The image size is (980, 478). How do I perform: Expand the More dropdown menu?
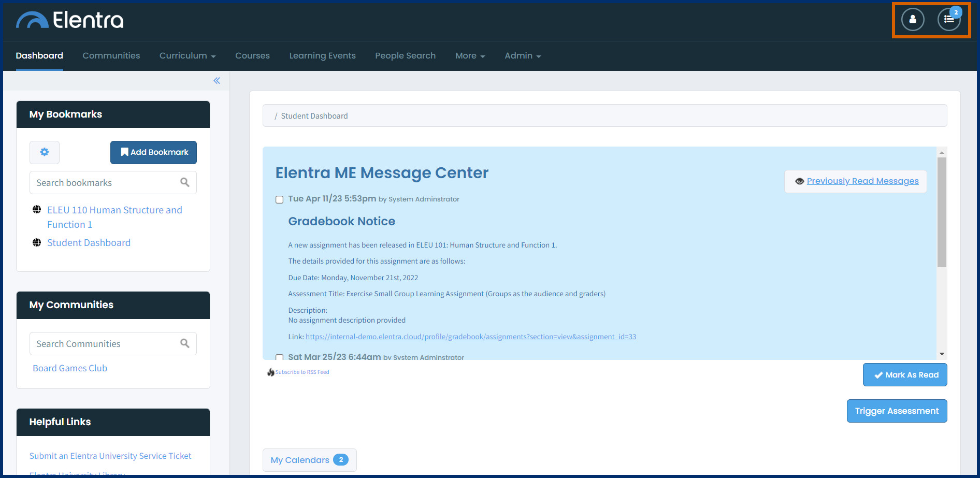[x=470, y=56]
